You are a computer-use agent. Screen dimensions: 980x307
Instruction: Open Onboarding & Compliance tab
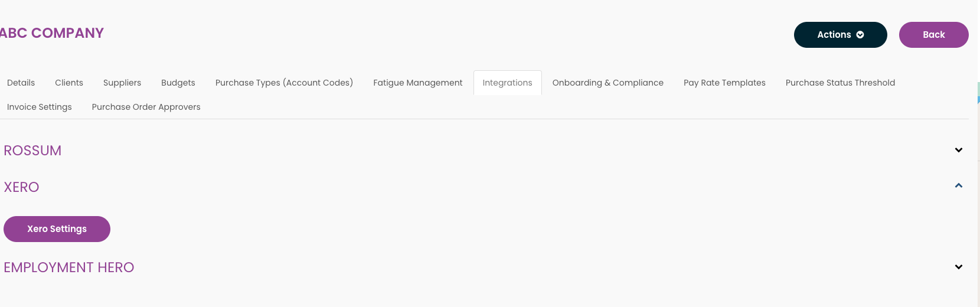click(x=607, y=83)
